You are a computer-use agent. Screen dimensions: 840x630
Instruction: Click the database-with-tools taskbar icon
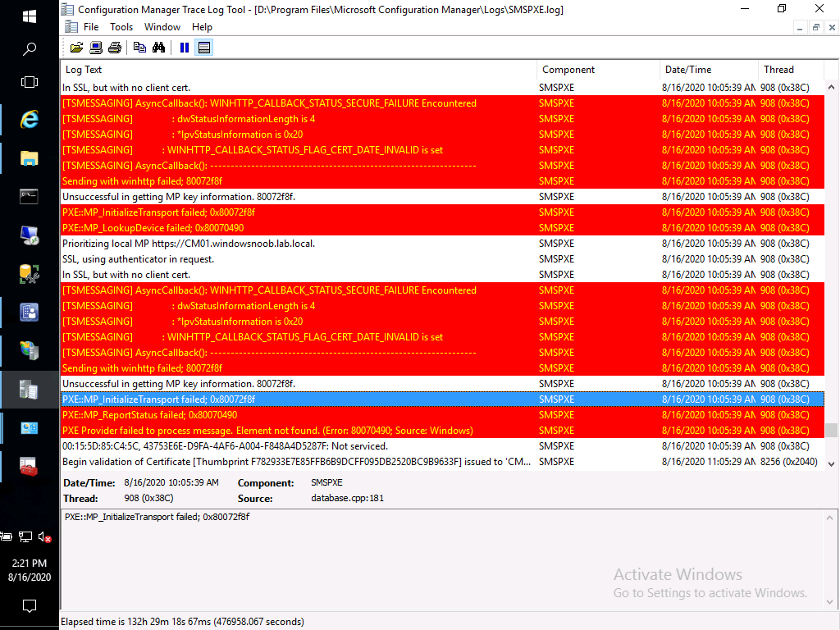tap(30, 274)
